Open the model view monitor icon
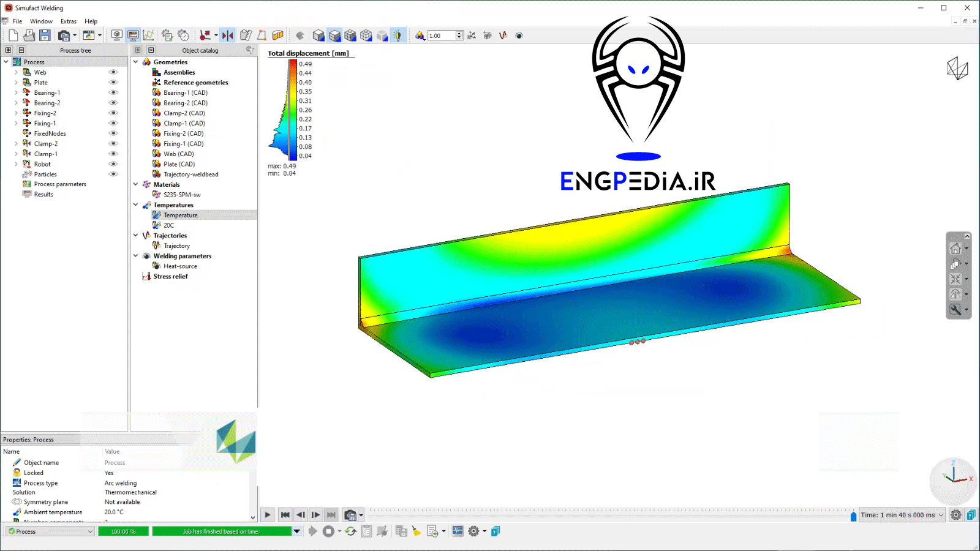980x551 pixels. 116,36
